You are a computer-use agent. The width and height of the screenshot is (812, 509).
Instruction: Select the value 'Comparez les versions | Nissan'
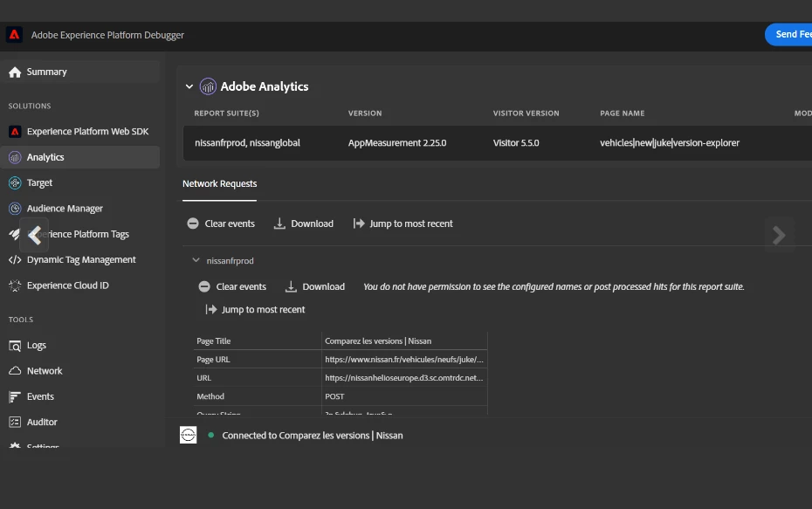click(x=378, y=340)
